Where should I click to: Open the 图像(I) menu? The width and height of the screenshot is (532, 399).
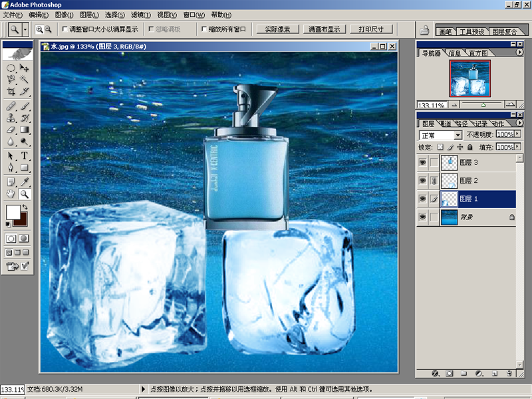(64, 15)
